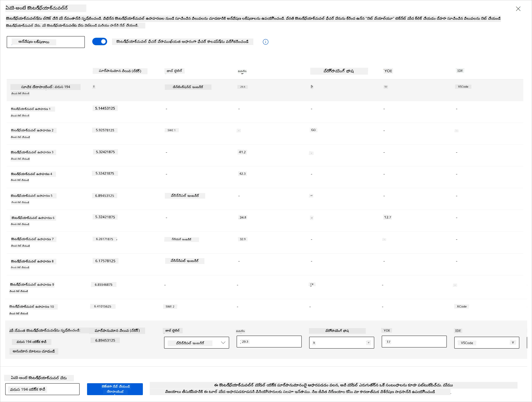Click the age value 34.8
Viewport: 532px width, 402px height.
[243, 217]
